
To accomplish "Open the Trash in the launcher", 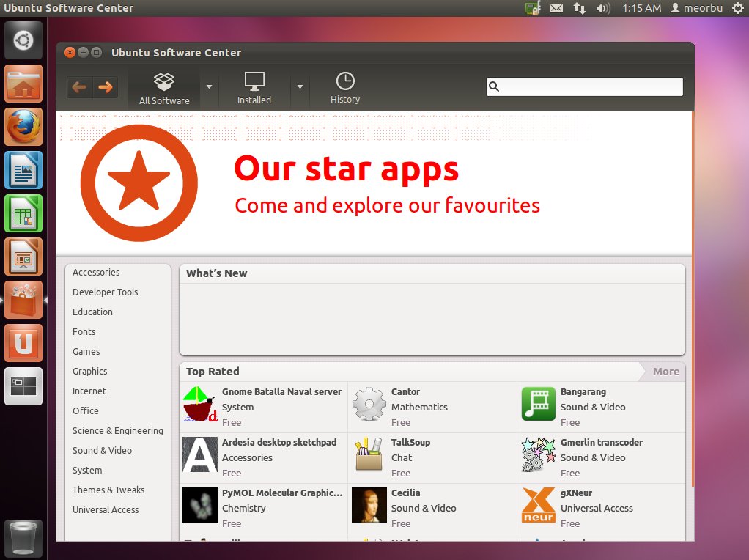I will [23, 539].
